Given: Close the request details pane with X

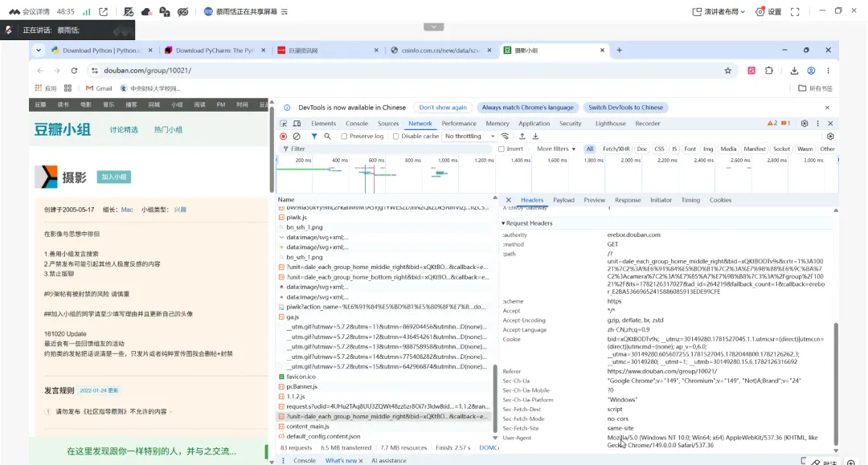Looking at the screenshot, I should click(509, 200).
